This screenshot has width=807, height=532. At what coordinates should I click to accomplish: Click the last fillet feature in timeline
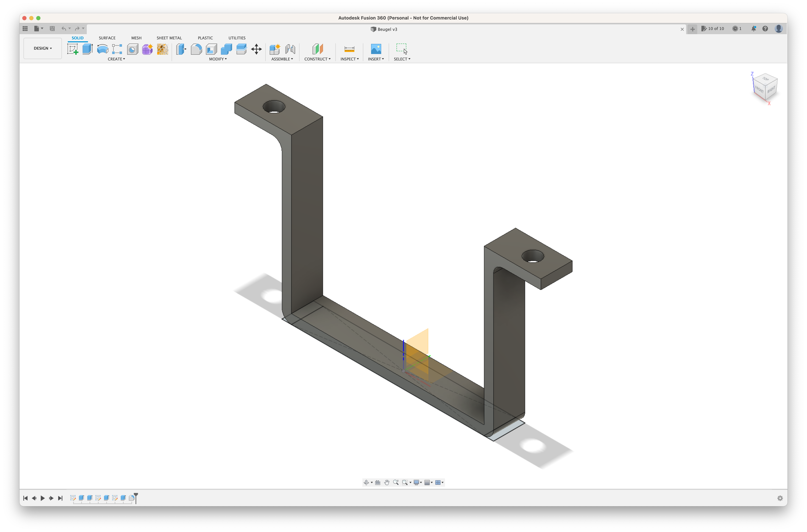click(131, 498)
